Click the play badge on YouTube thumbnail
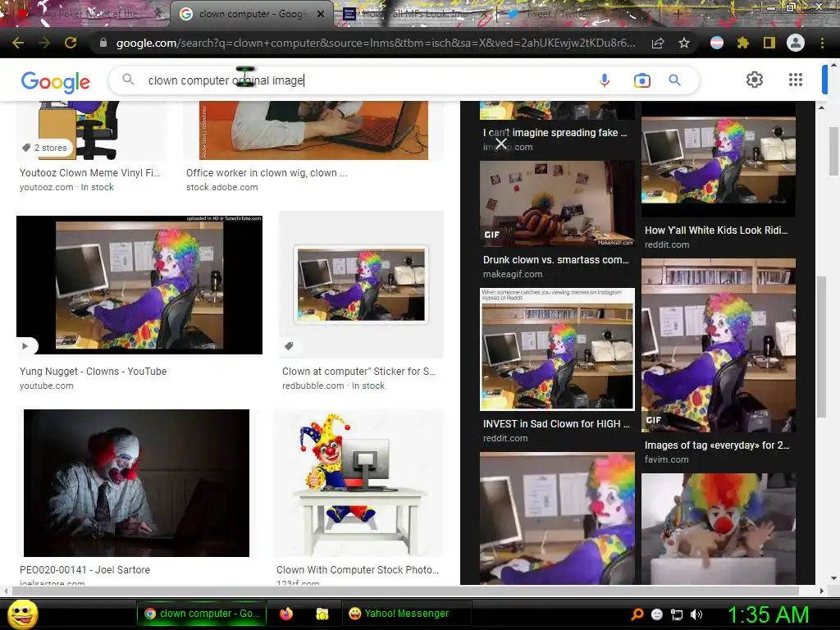 [x=25, y=346]
